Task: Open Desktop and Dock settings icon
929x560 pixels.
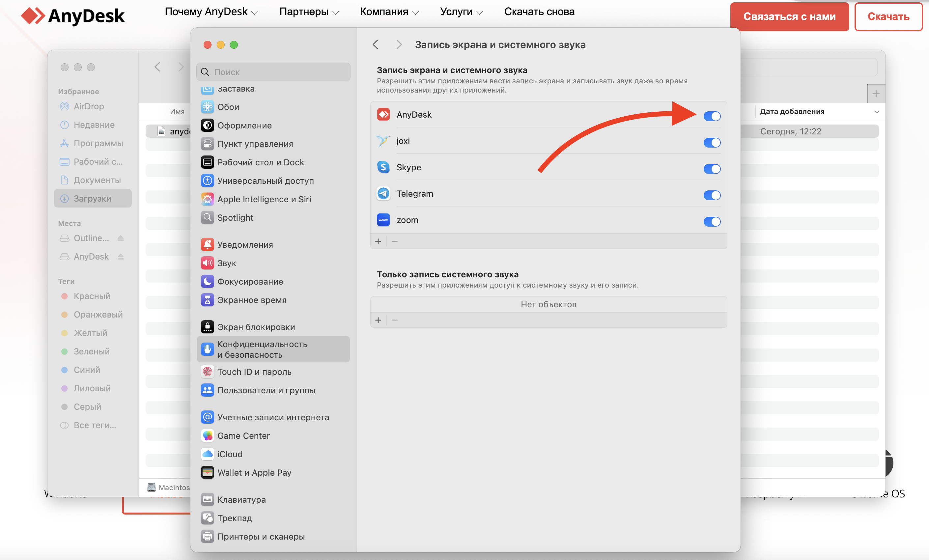Action: pyautogui.click(x=207, y=162)
